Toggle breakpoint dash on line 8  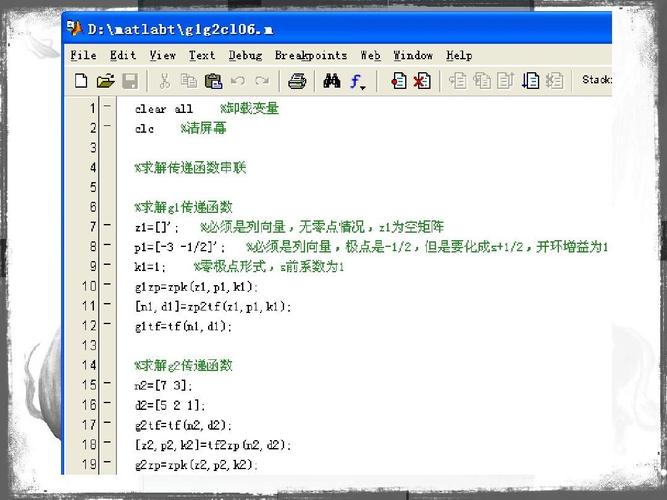point(107,244)
